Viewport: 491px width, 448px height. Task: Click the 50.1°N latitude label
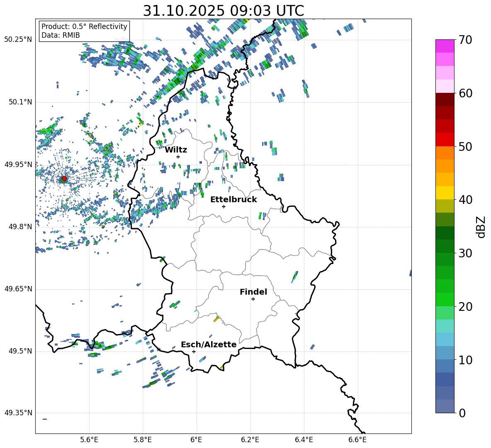click(x=20, y=102)
